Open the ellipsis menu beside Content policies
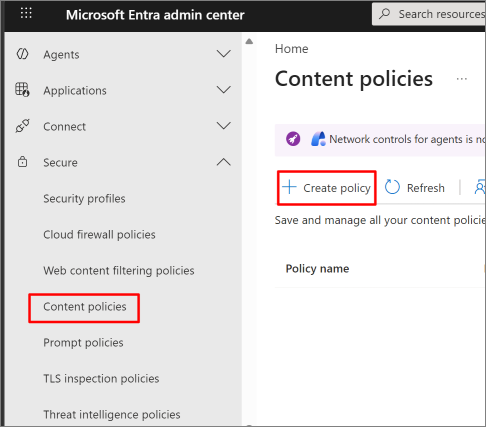The image size is (486, 427). [x=462, y=79]
